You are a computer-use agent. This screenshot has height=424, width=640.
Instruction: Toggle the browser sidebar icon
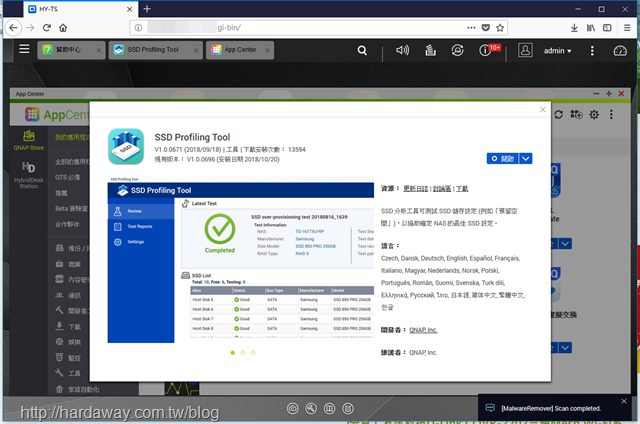click(x=607, y=28)
